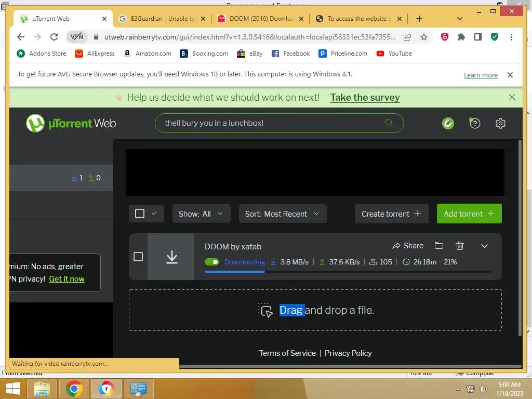Viewport: 532px width, 399px height.
Task: Open the green security shield icon
Action: (x=495, y=37)
